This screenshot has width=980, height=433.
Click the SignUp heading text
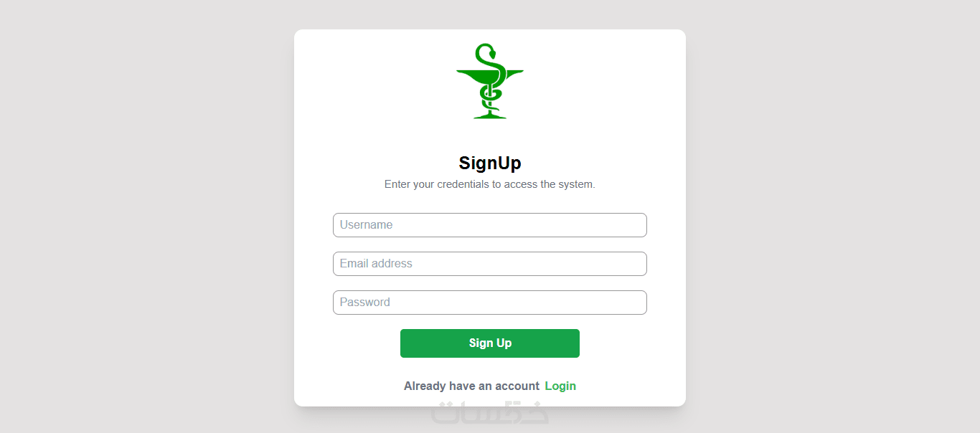click(x=490, y=163)
